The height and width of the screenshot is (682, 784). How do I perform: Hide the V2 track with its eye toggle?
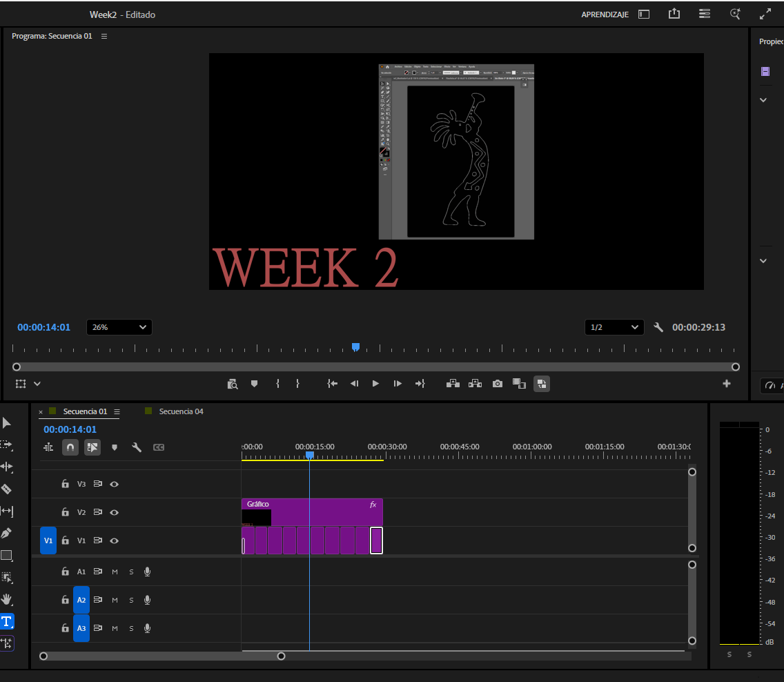[114, 512]
